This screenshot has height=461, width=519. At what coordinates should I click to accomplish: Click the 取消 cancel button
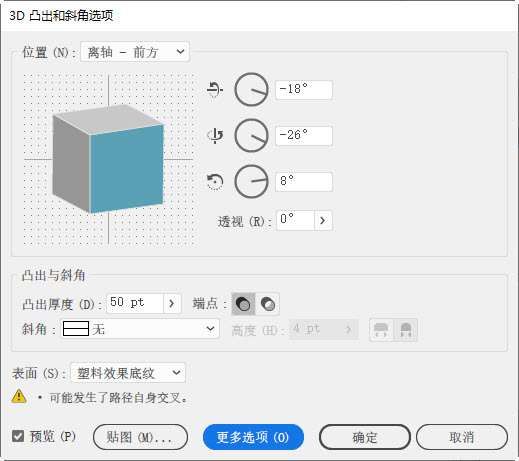pos(462,437)
